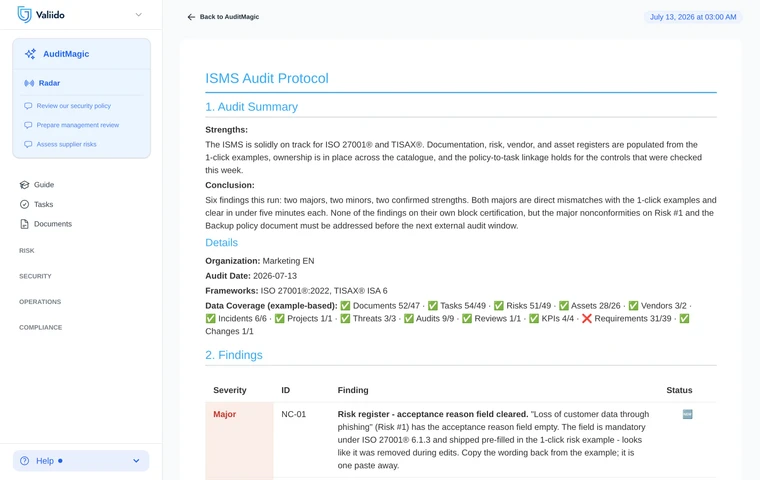Click the Severity column header
Viewport: 768px width, 480px height.
(230, 390)
